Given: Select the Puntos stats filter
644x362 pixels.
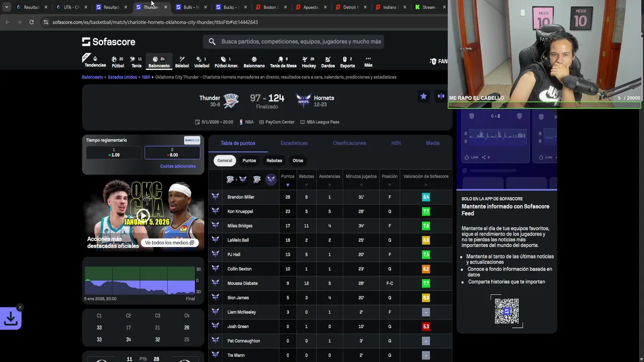Looking at the screenshot, I should click(x=249, y=160).
